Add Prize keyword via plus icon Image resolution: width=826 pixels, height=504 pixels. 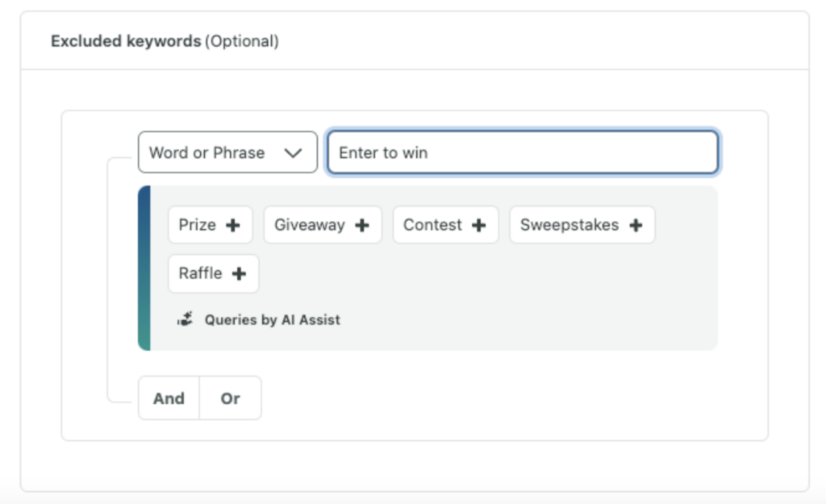pyautogui.click(x=233, y=225)
